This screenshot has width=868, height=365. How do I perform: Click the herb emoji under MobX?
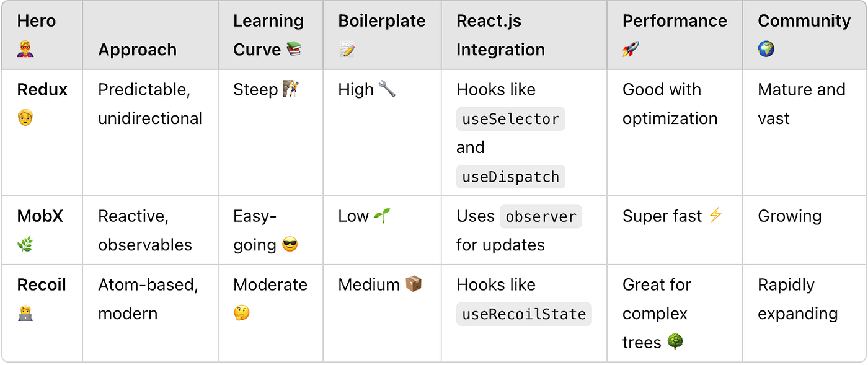(25, 245)
